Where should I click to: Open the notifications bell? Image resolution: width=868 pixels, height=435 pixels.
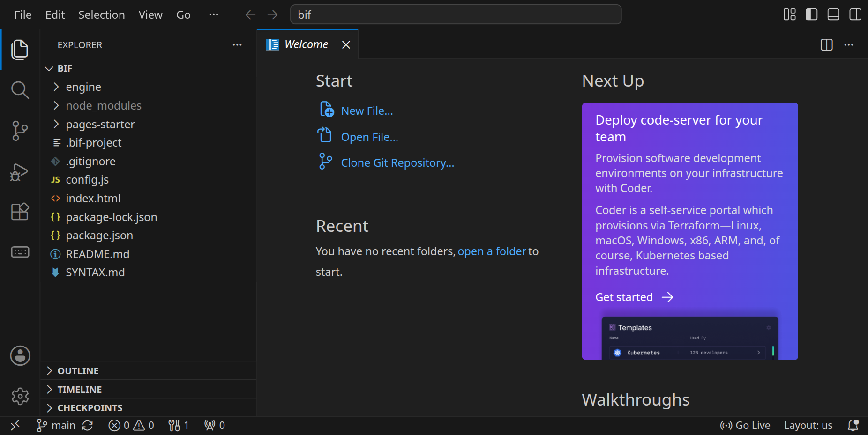click(x=853, y=425)
